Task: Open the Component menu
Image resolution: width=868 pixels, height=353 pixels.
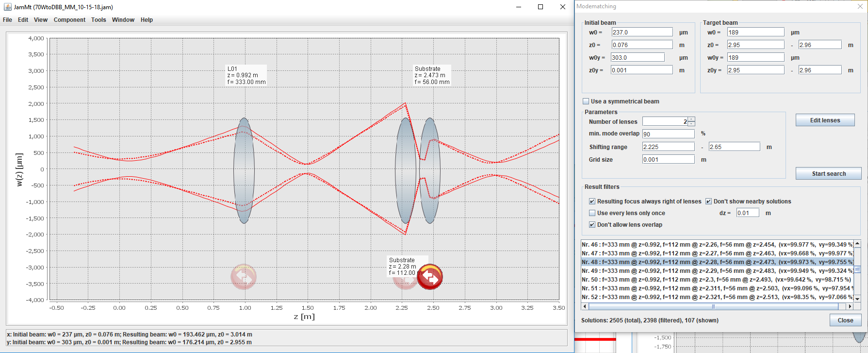Action: (69, 20)
